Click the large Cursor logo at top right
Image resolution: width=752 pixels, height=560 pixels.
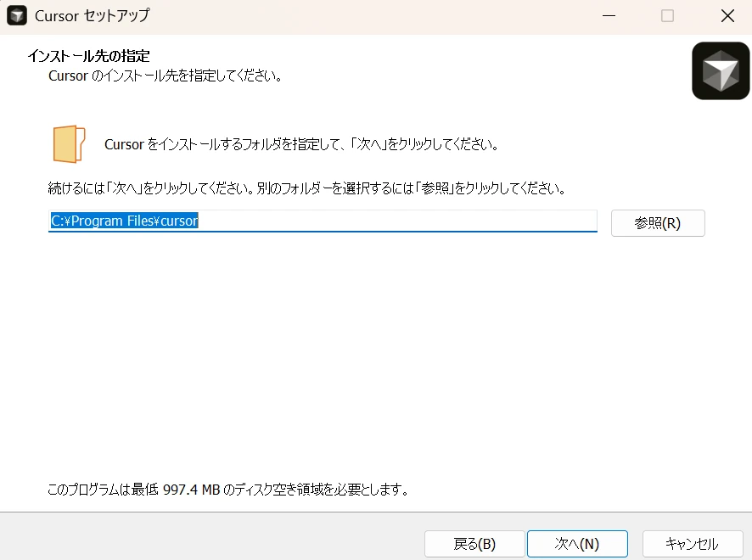pos(721,70)
